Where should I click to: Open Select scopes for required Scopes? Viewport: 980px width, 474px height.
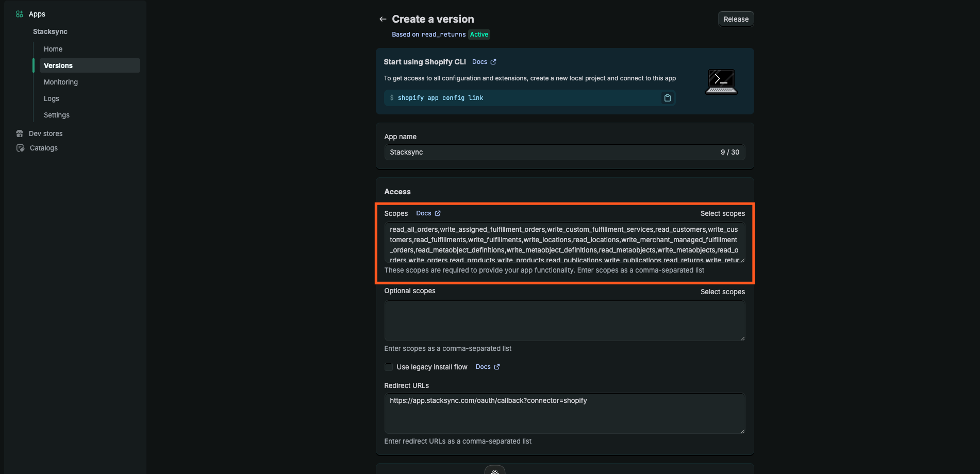point(722,213)
